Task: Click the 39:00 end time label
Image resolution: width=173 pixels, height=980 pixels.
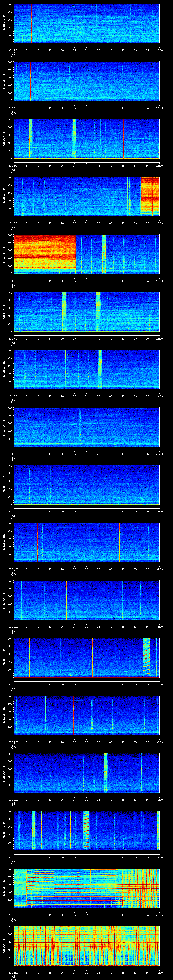Action: (x=159, y=972)
